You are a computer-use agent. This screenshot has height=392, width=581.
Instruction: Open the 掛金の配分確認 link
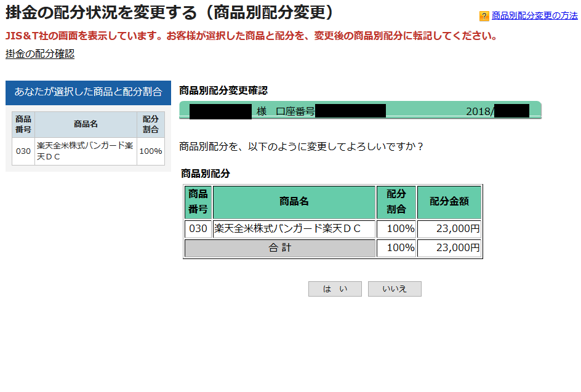pyautogui.click(x=40, y=54)
